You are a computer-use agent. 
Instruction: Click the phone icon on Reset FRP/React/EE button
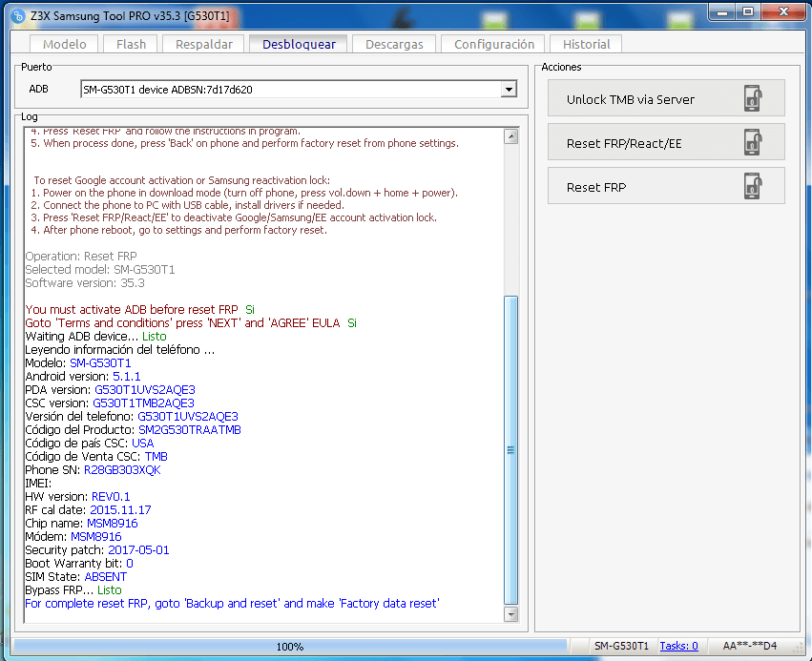click(753, 142)
